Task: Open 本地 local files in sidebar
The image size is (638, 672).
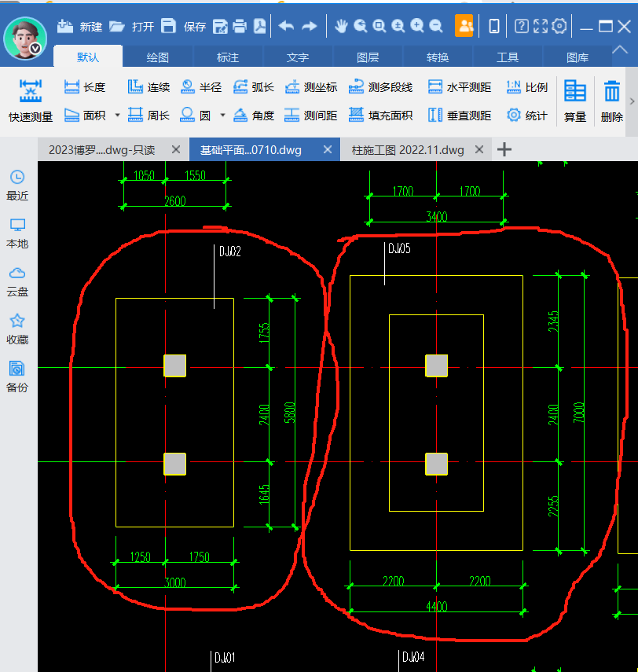Action: point(17,233)
